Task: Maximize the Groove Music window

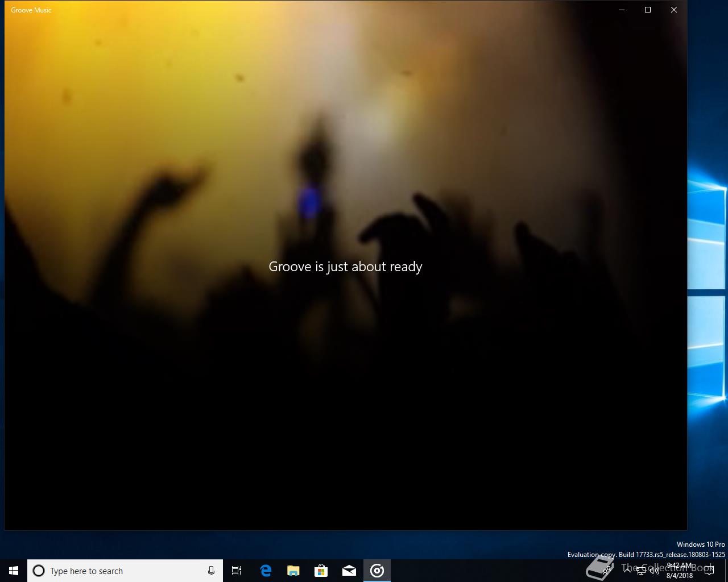Action: click(x=648, y=10)
